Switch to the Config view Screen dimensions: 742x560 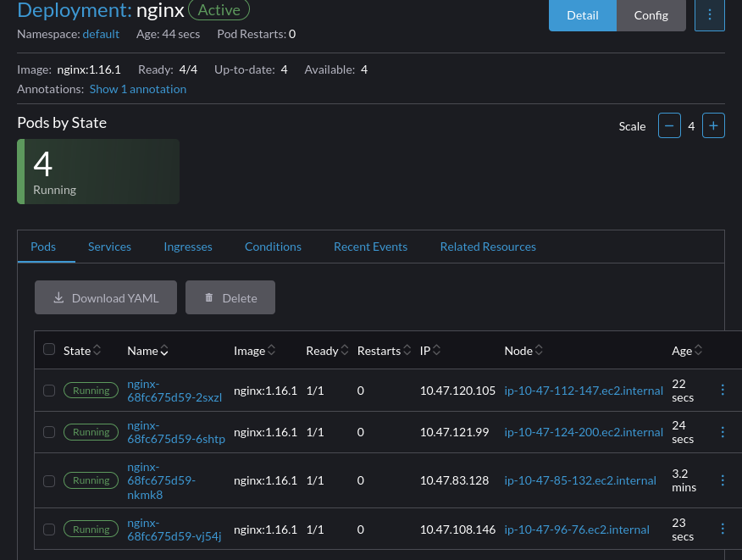click(651, 15)
